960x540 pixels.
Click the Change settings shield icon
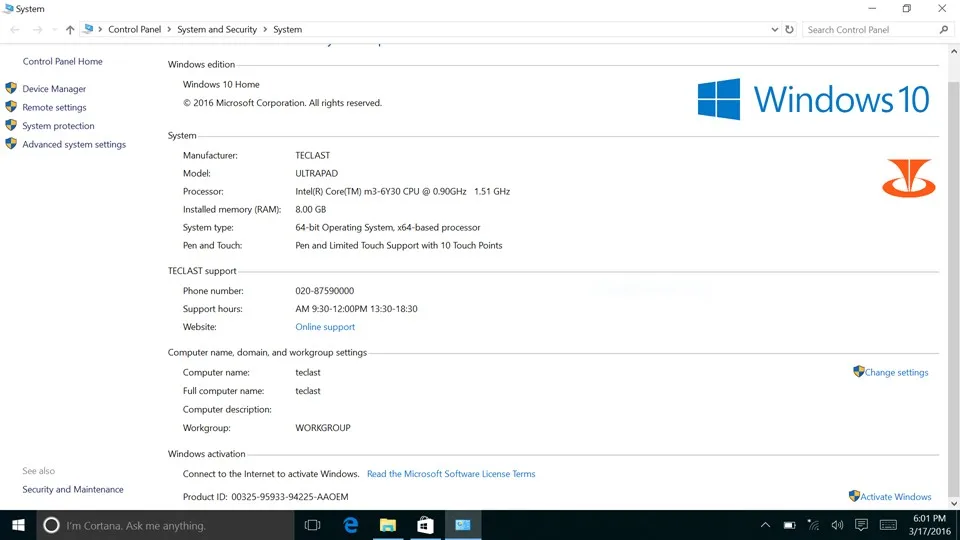point(858,372)
